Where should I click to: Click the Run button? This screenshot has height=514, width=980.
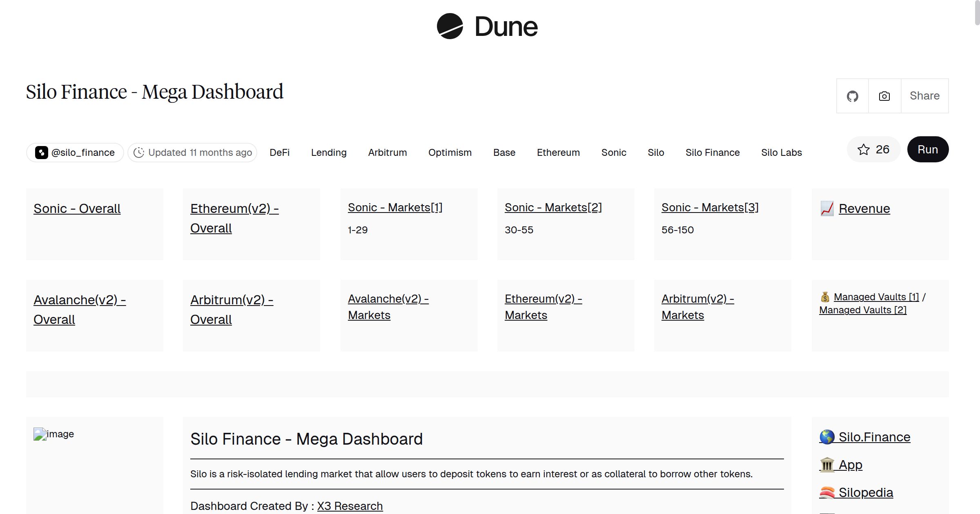(927, 149)
